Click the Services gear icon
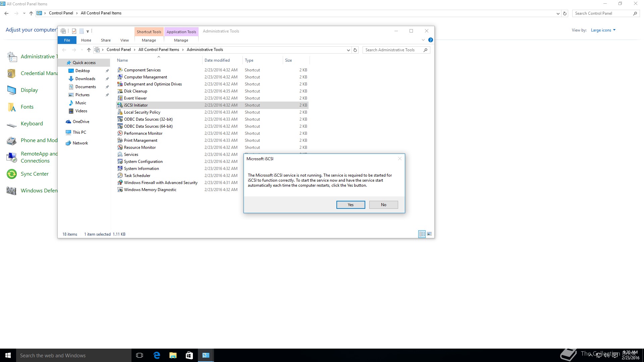This screenshot has width=644, height=362. [x=120, y=155]
